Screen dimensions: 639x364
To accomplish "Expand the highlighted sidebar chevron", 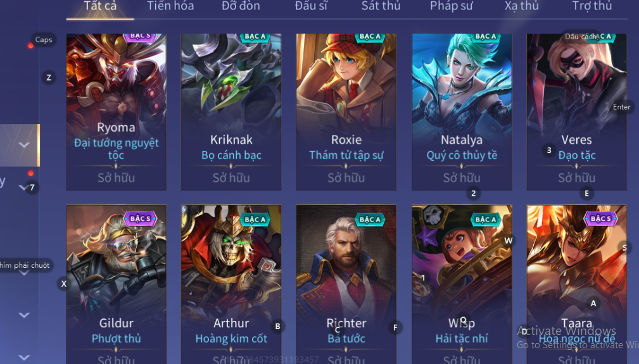I will click(x=24, y=145).
